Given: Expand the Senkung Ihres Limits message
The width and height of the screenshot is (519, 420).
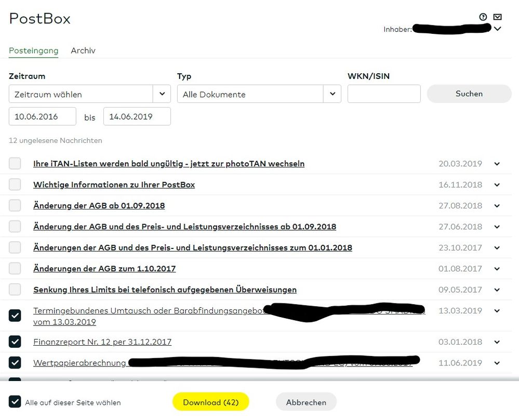Looking at the screenshot, I should click(497, 290).
